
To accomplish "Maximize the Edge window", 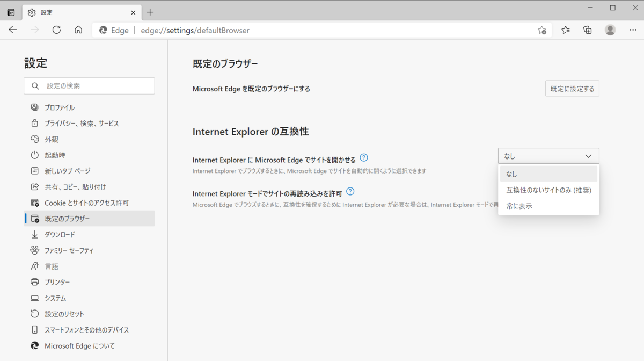I will click(613, 8).
